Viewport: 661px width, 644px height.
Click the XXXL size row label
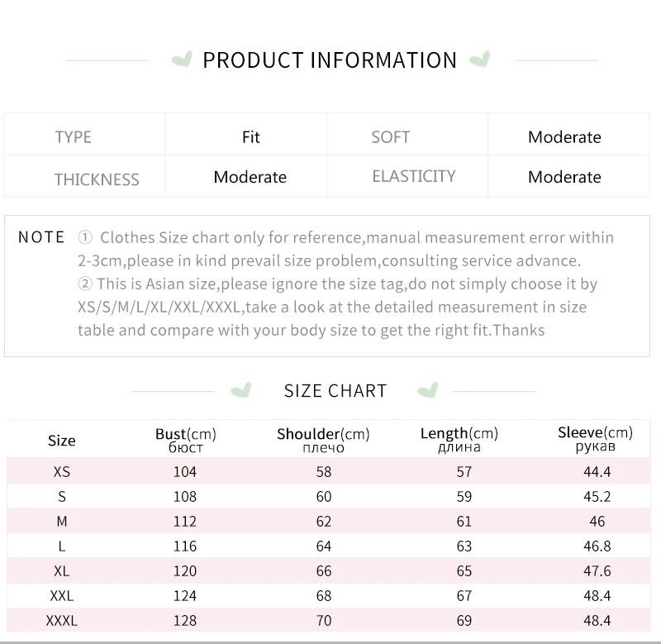[x=62, y=621]
